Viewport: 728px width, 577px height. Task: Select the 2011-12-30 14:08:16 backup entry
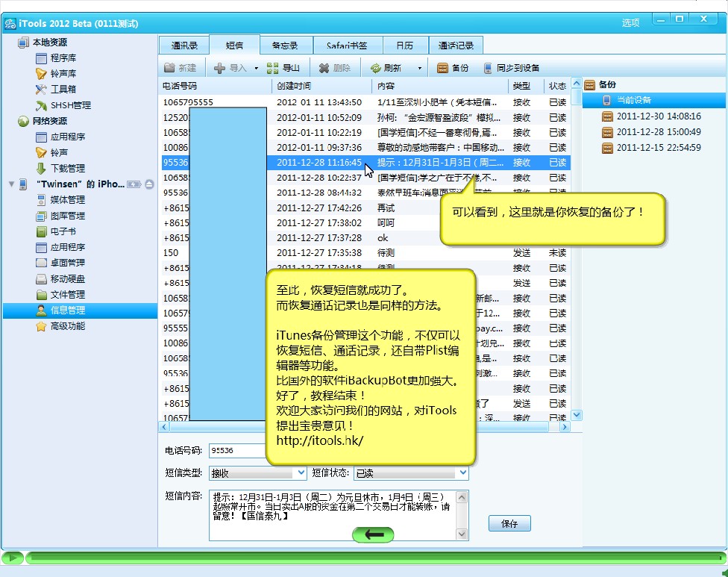(658, 116)
